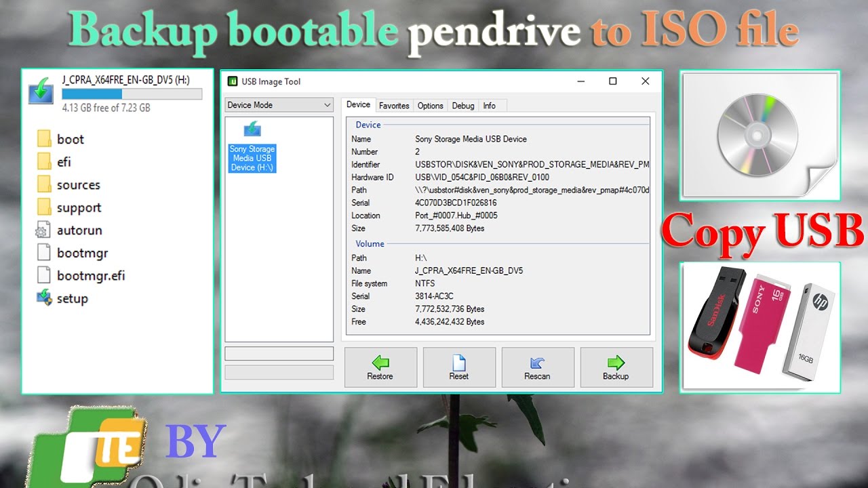Open the support folder
This screenshot has width=868, height=488.
pyautogui.click(x=69, y=208)
